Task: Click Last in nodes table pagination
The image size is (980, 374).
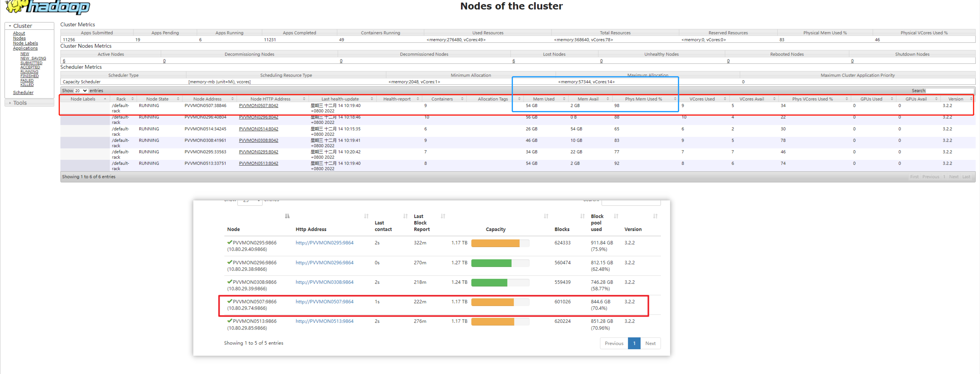Action: pos(966,177)
